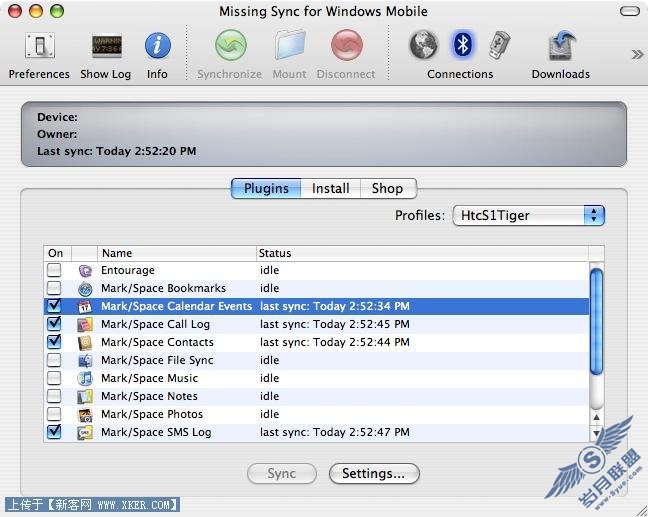Click 'last sync: Today 2:52:47 PM' status
Viewport: 648px width, 517px height.
tap(335, 433)
